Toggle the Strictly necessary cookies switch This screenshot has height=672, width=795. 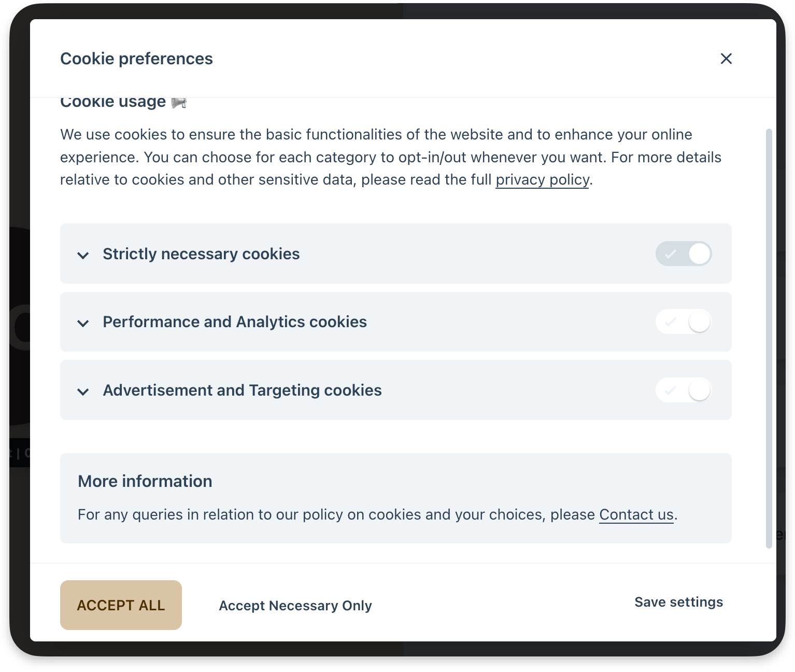pyautogui.click(x=684, y=254)
